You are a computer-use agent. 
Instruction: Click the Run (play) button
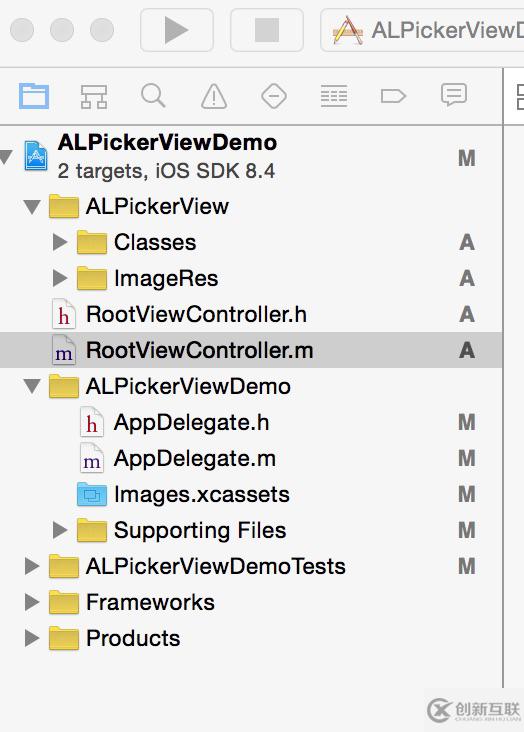click(177, 30)
